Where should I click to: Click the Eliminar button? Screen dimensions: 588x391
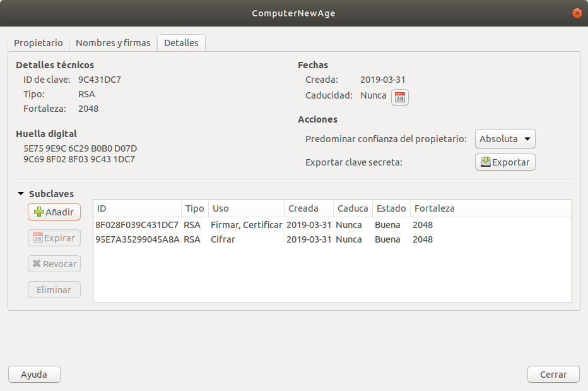tap(54, 290)
